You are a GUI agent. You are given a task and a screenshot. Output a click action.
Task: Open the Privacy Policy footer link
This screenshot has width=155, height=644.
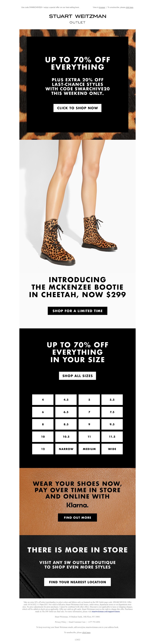[61, 622]
